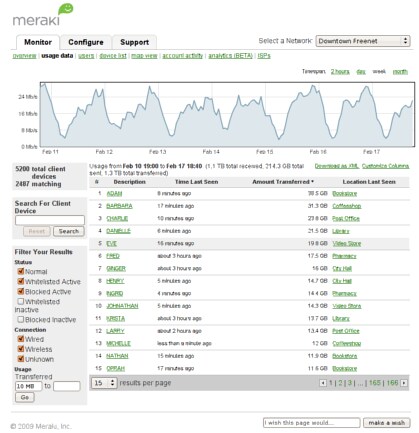Click the make a wish button

(387, 423)
